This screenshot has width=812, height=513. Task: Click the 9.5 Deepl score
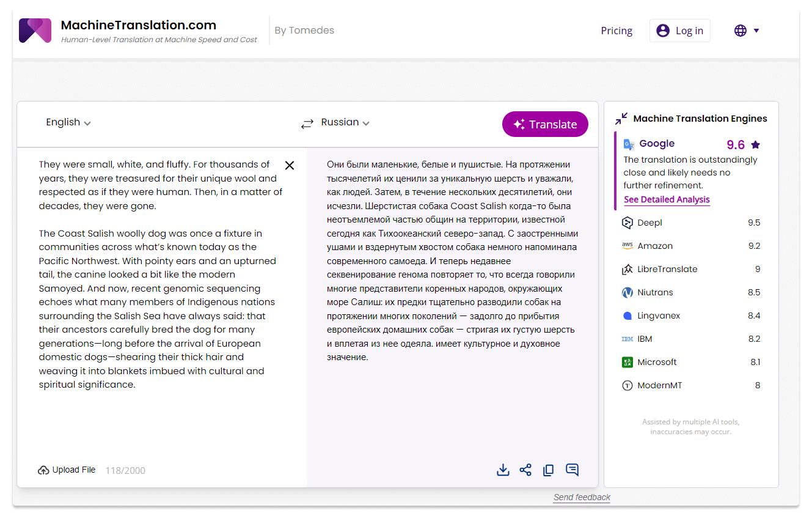point(754,223)
